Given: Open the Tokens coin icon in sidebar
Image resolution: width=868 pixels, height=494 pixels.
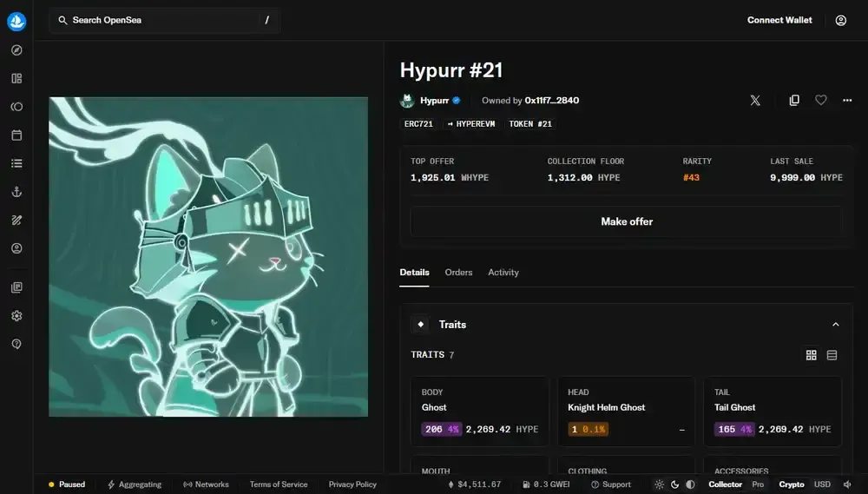Looking at the screenshot, I should coord(16,107).
